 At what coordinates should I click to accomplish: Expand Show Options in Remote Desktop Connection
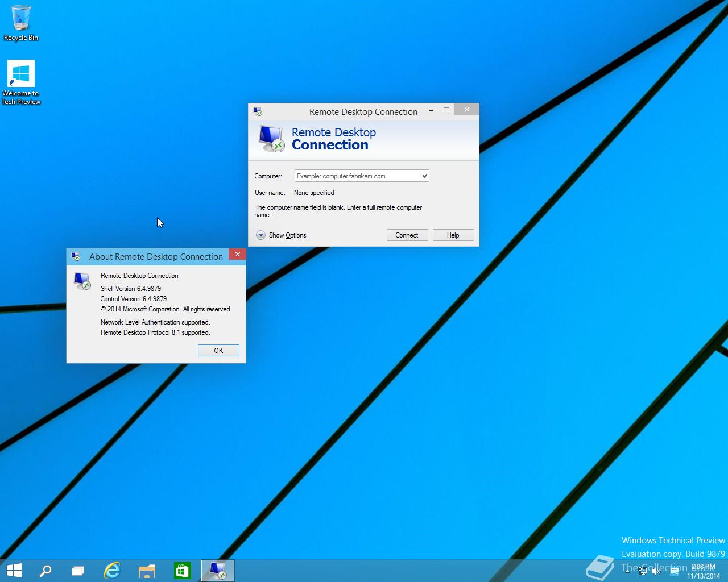(x=282, y=235)
